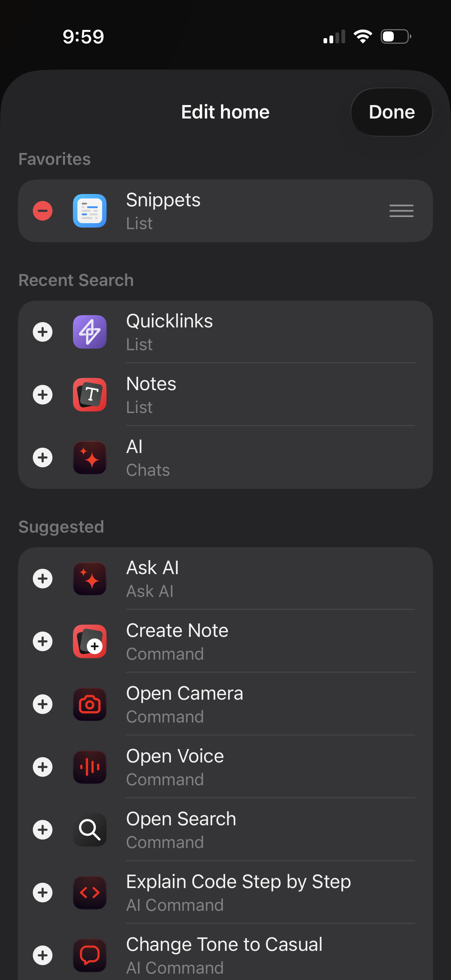Tap the Snippets list icon
This screenshot has height=980, width=451.
tap(89, 211)
